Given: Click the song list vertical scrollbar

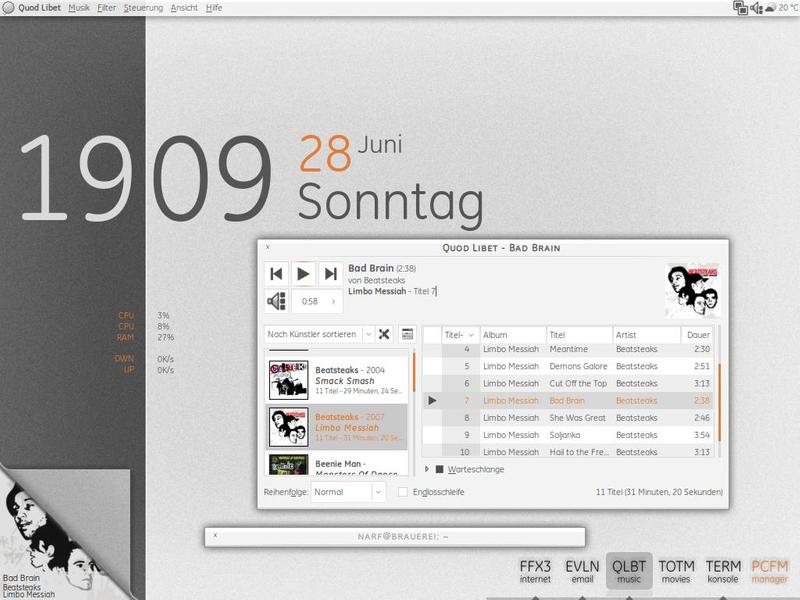Looking at the screenshot, I should point(719,391).
